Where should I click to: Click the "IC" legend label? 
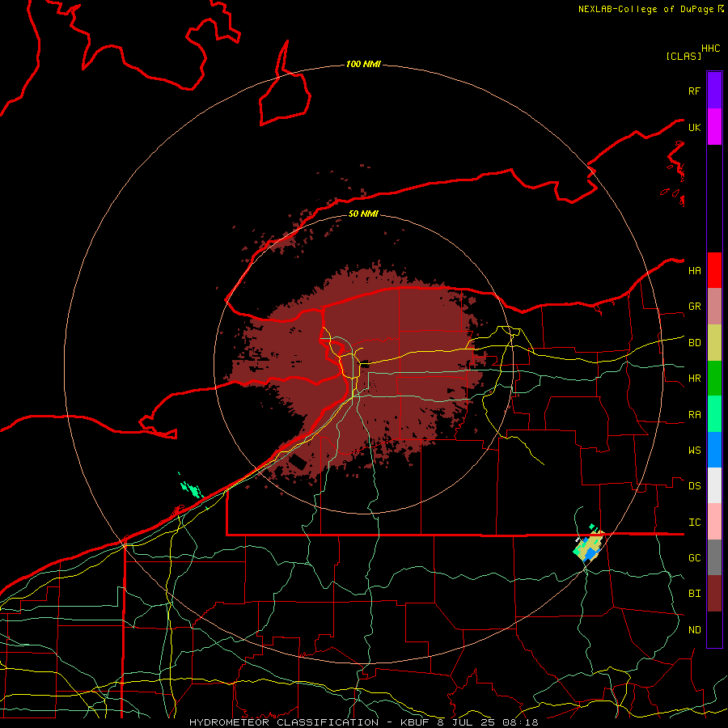click(694, 523)
